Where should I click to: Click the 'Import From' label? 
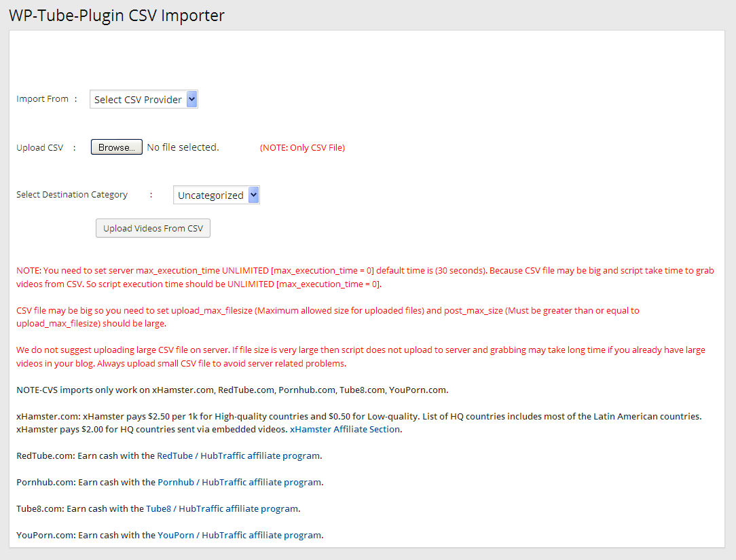[x=42, y=98]
